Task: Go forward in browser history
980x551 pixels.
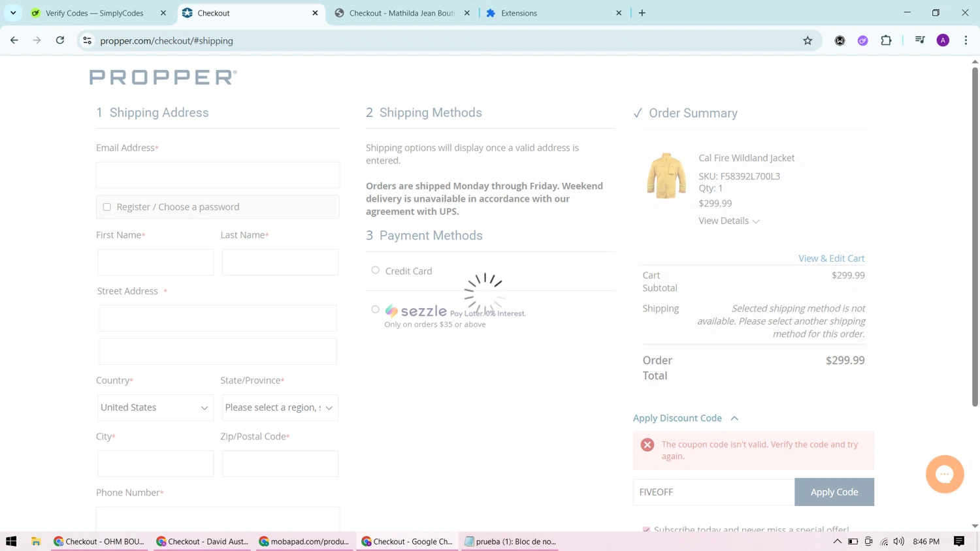Action: (37, 40)
